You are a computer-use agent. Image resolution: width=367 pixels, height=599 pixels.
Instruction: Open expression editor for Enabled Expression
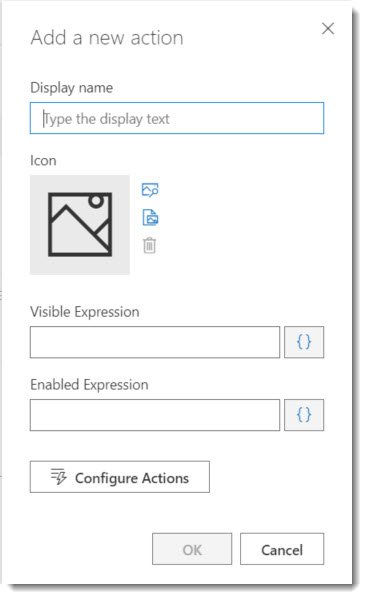click(x=304, y=415)
